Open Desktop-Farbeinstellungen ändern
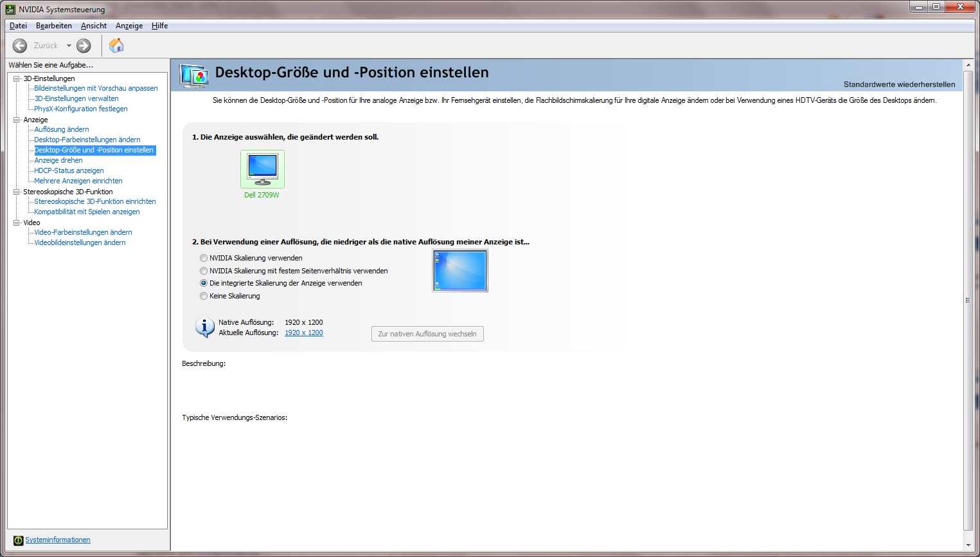Image resolution: width=980 pixels, height=557 pixels. point(87,140)
